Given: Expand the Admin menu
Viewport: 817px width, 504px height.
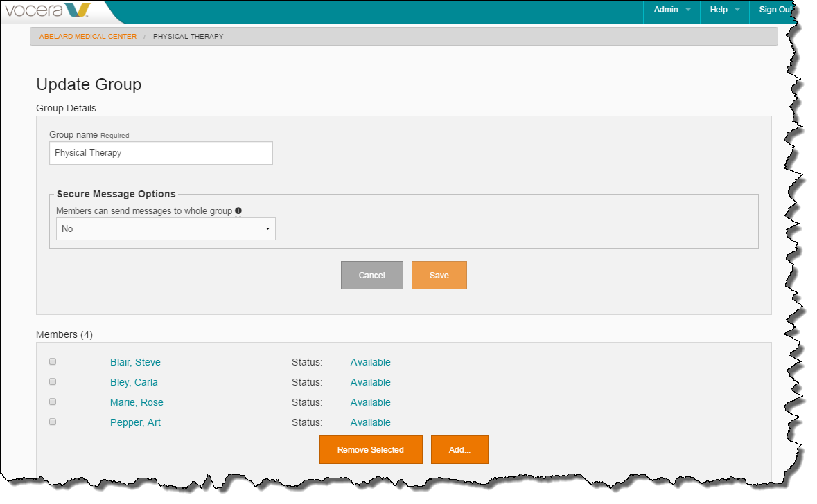Looking at the screenshot, I should pos(671,10).
